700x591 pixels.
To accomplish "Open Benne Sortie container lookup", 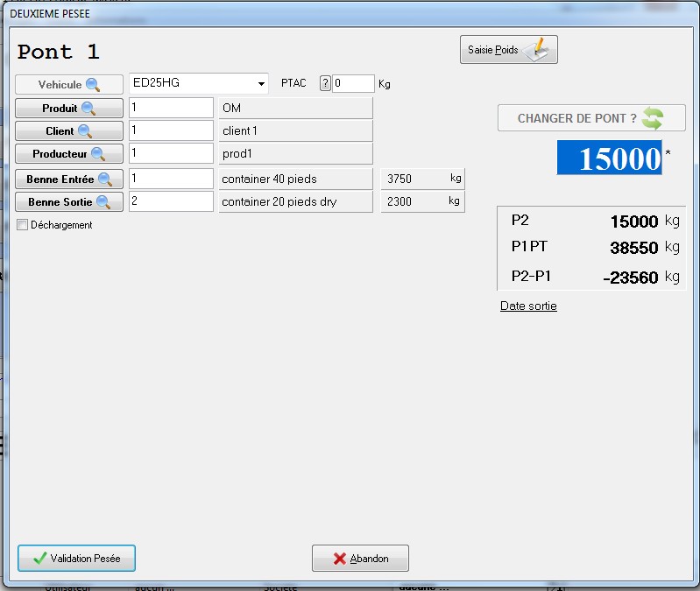I will 69,202.
